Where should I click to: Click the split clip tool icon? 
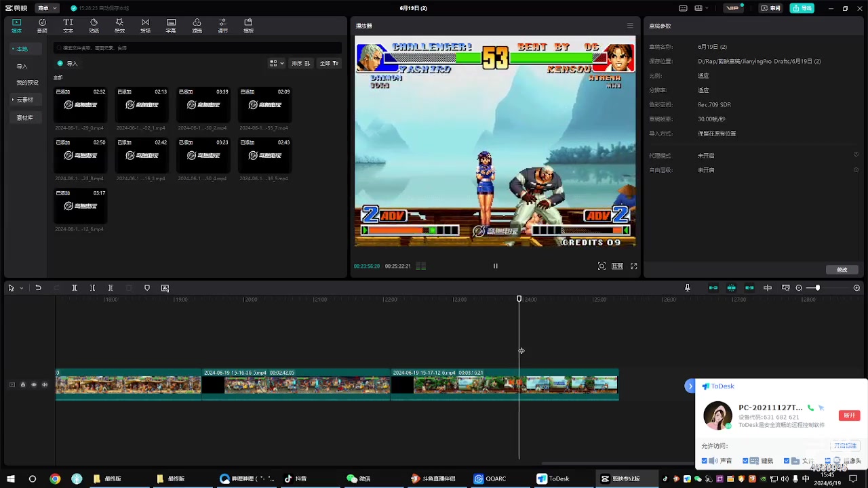(75, 288)
